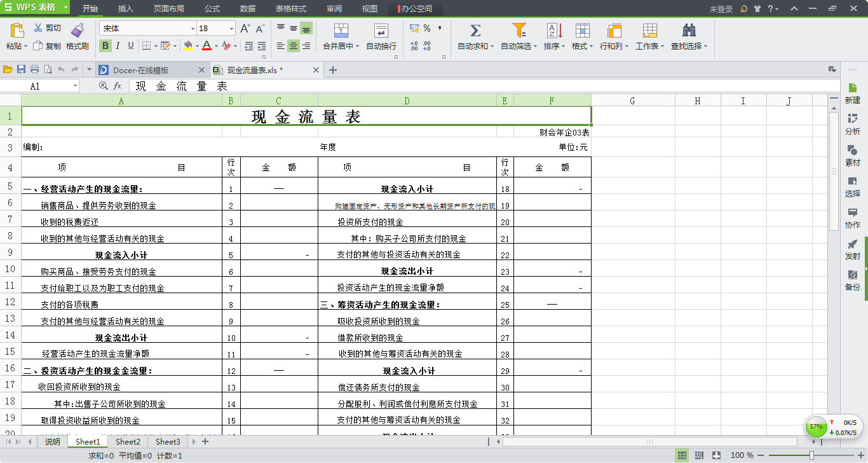Viewport: 868px width, 463px height.
Task: Open the 页面布局 ribbon tab
Action: click(x=169, y=9)
